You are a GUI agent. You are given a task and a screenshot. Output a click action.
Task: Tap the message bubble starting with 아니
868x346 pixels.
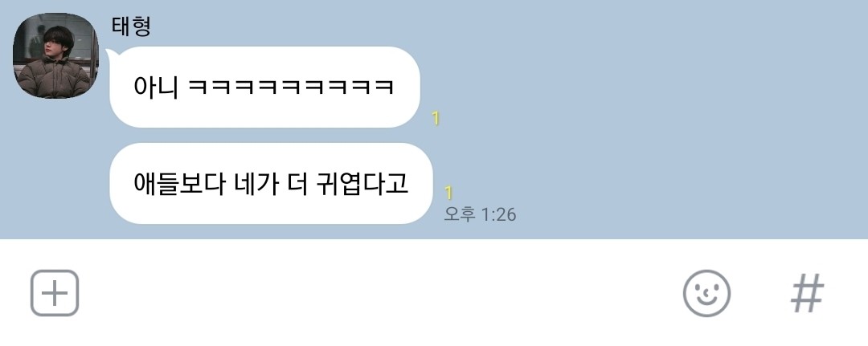click(264, 88)
